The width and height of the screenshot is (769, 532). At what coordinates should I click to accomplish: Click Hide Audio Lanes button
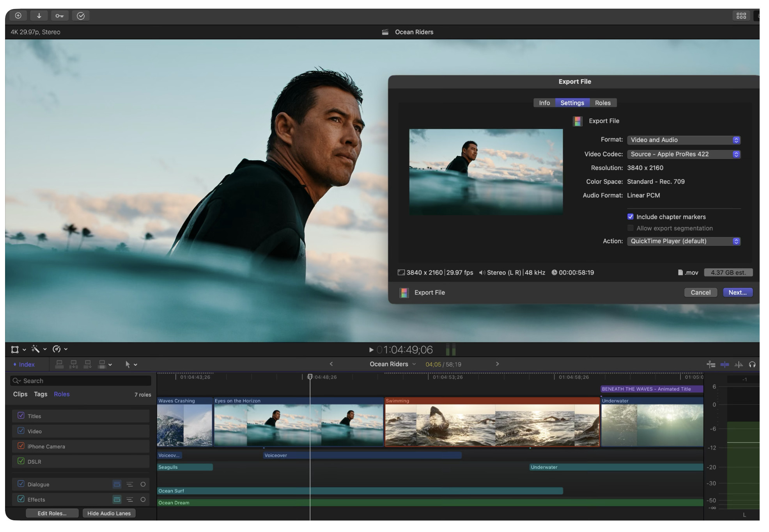pyautogui.click(x=109, y=513)
